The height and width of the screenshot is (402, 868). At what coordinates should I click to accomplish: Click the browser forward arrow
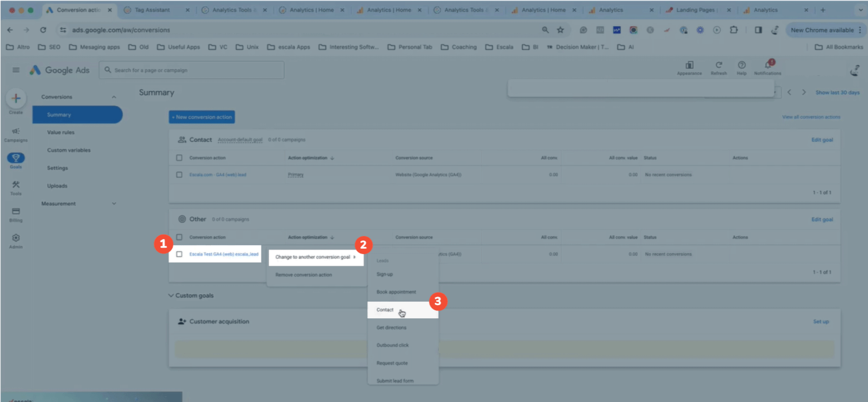26,30
